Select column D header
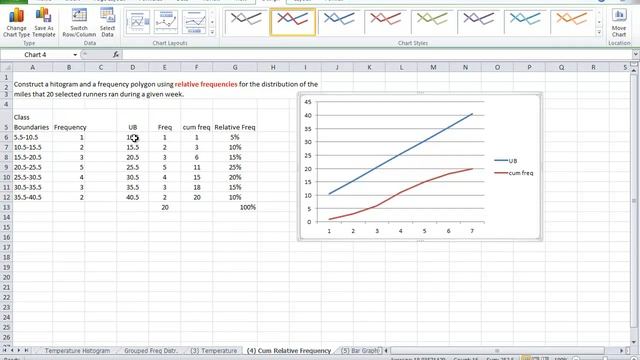The image size is (640, 360). [x=133, y=67]
